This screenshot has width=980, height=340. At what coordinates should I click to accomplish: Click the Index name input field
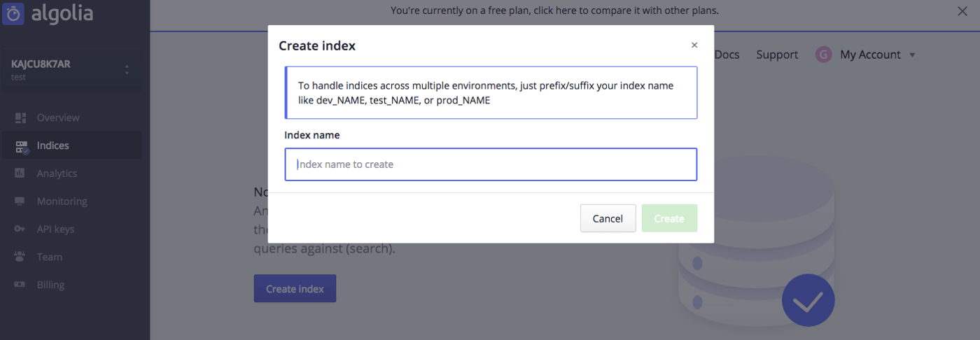491,164
